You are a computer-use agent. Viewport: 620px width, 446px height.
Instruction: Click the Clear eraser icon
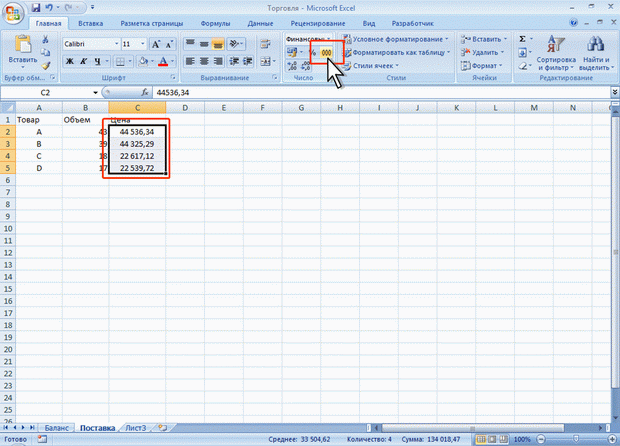tap(522, 66)
